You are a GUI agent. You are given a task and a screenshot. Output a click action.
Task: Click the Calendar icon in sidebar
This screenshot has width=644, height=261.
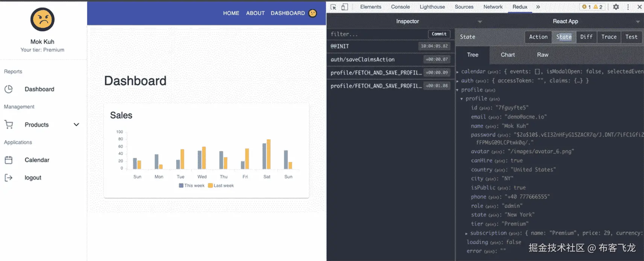coord(9,160)
